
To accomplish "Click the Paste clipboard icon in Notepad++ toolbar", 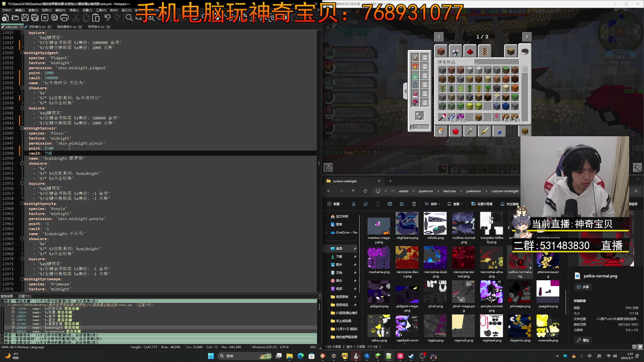I will point(96,18).
